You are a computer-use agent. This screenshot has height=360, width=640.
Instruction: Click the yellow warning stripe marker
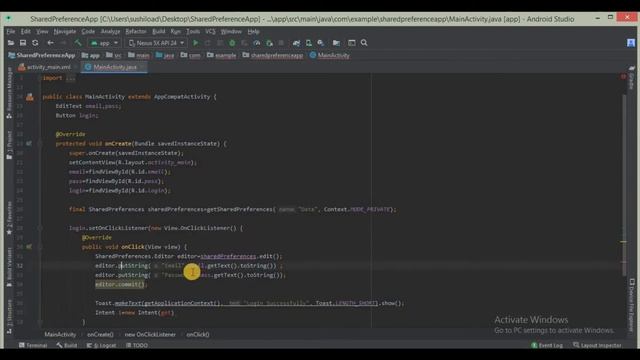pyautogui.click(x=623, y=242)
